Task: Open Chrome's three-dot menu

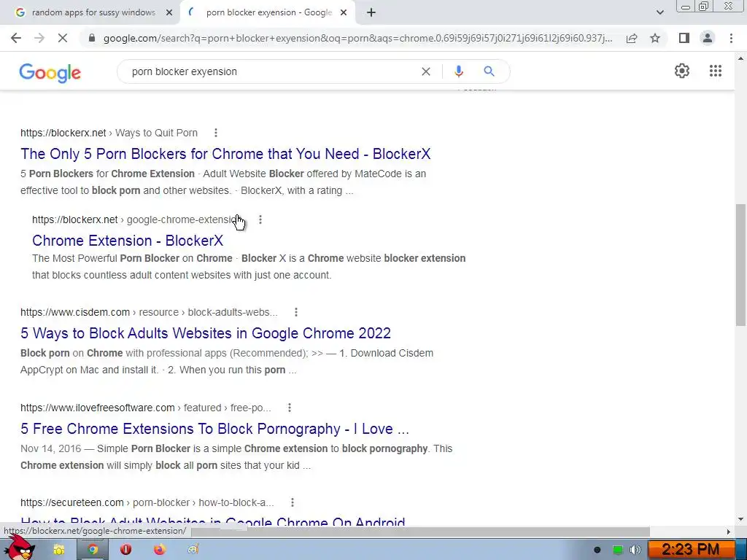Action: [731, 38]
